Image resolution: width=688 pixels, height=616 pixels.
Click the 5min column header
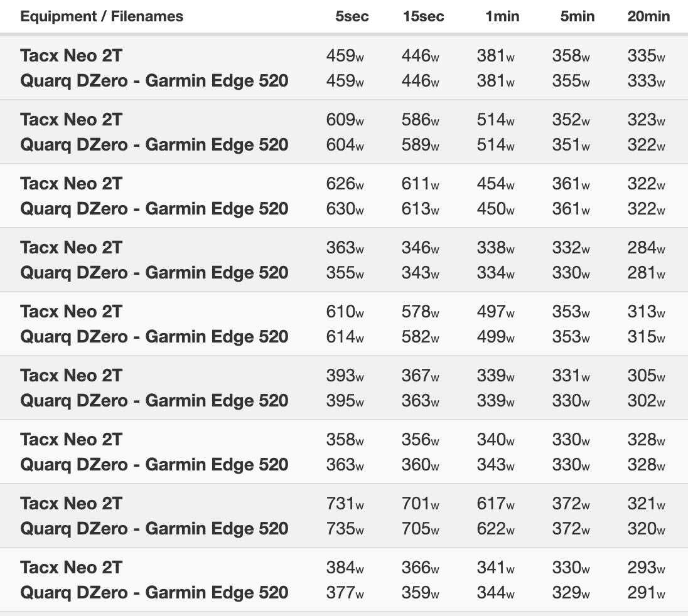click(578, 17)
